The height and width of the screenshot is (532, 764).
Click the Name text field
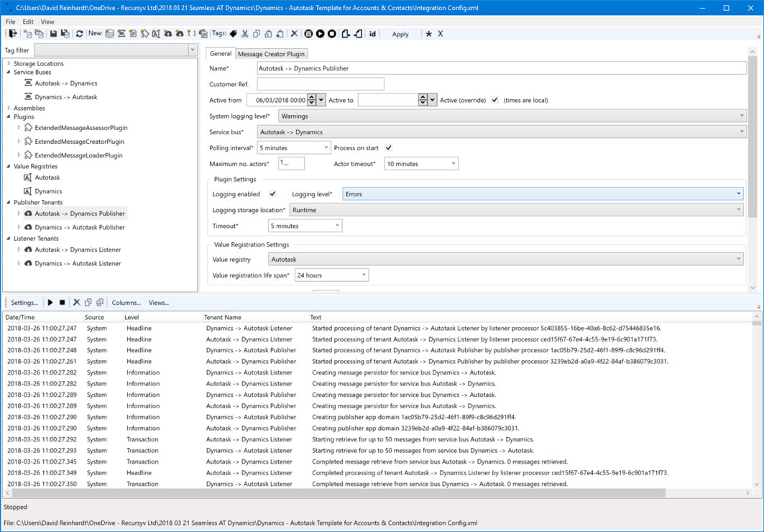(502, 68)
